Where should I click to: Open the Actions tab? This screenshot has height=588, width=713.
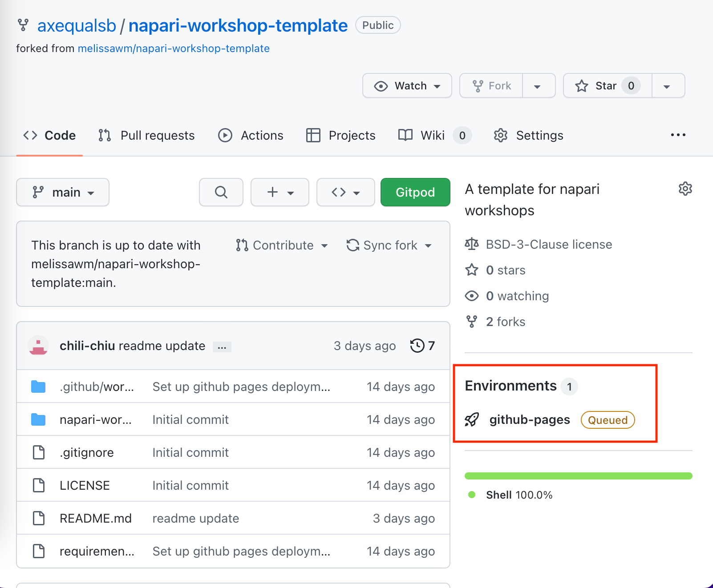point(251,135)
